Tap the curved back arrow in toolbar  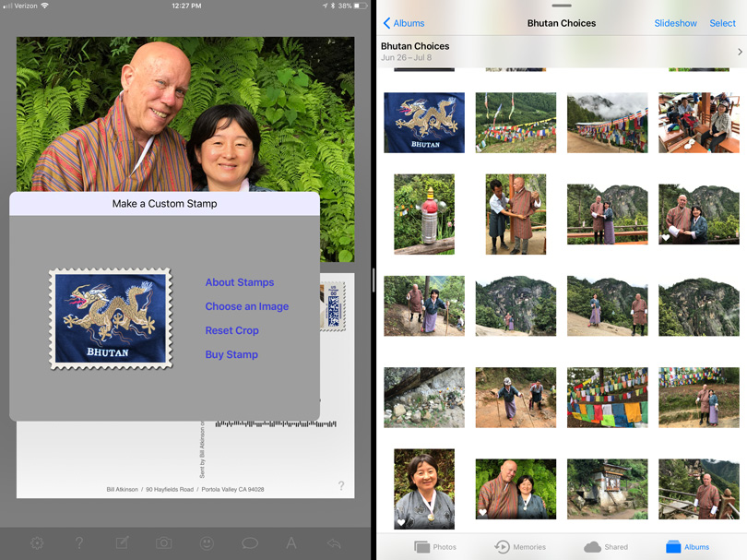click(334, 542)
